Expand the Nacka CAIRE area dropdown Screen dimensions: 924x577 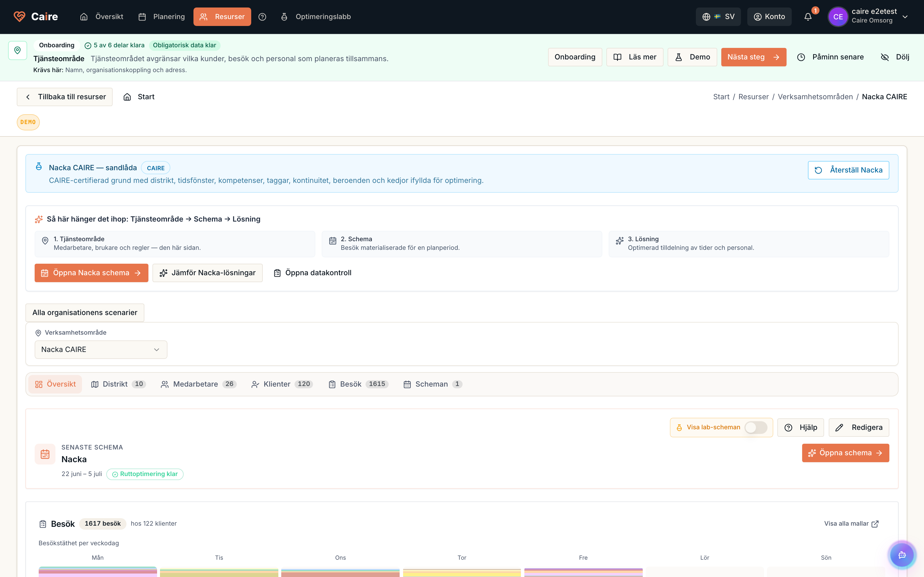point(101,350)
